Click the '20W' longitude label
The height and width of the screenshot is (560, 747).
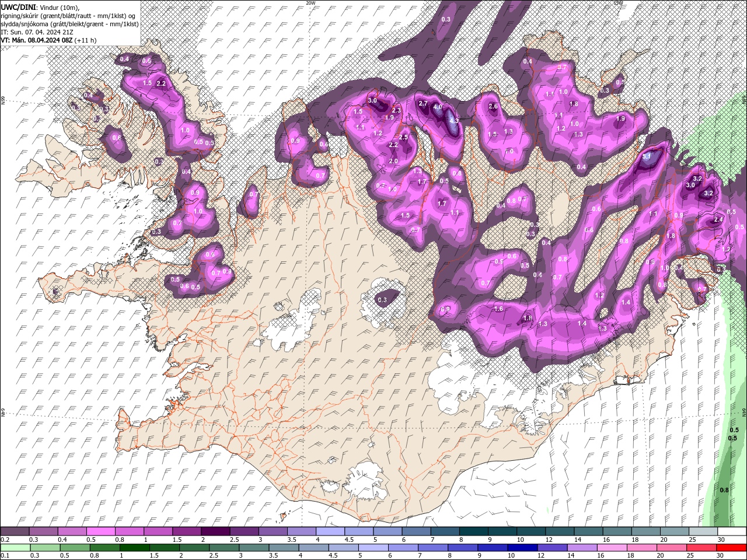click(x=310, y=3)
